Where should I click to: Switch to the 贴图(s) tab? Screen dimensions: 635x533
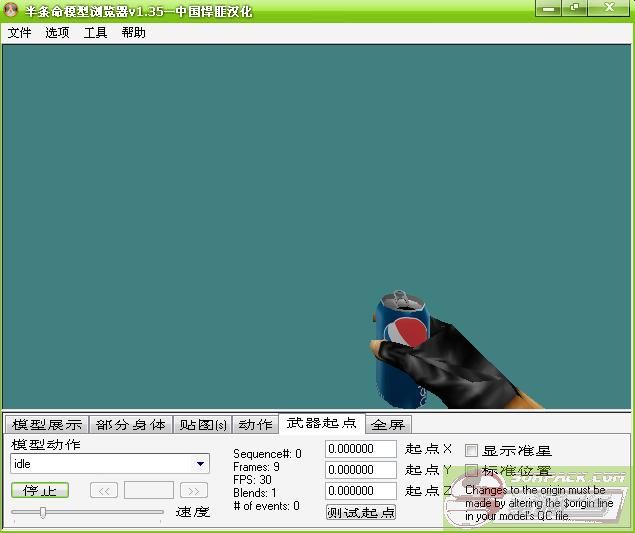pos(203,425)
